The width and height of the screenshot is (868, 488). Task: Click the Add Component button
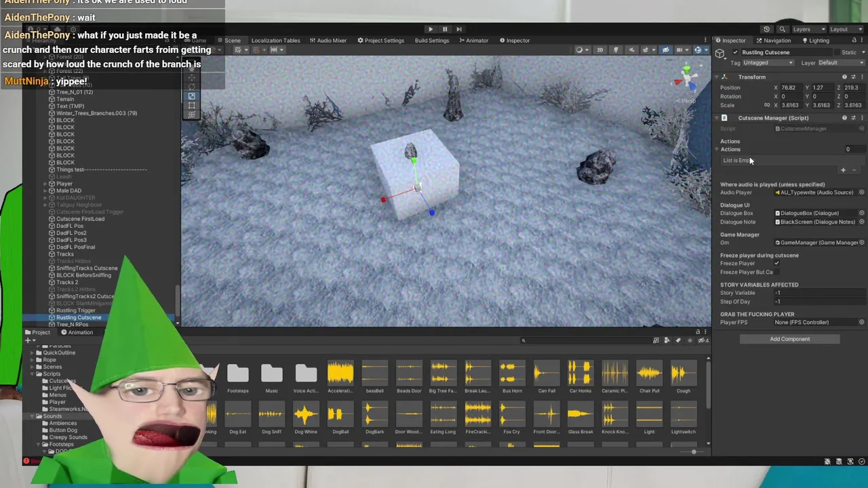(789, 339)
